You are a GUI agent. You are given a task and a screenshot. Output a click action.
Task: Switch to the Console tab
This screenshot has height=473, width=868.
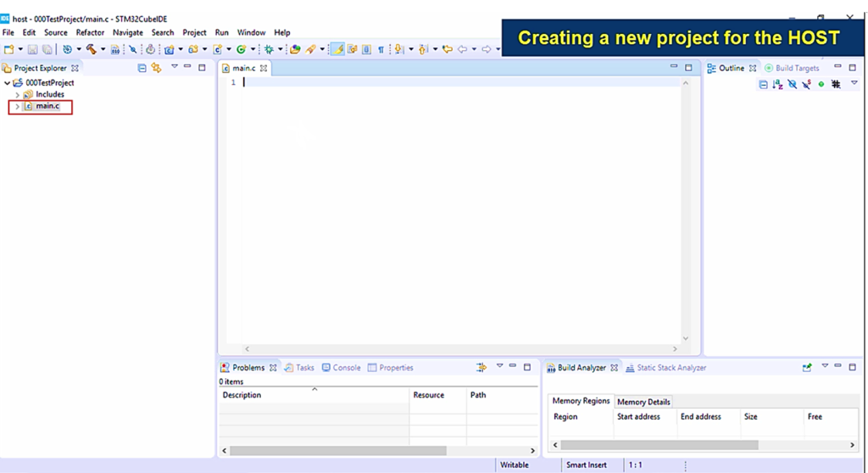point(341,367)
